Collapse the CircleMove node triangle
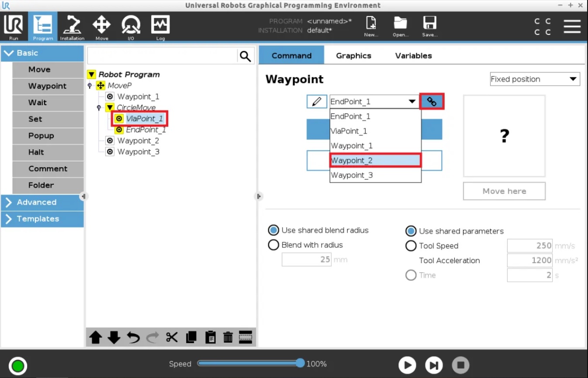This screenshot has height=378, width=588. pyautogui.click(x=110, y=107)
